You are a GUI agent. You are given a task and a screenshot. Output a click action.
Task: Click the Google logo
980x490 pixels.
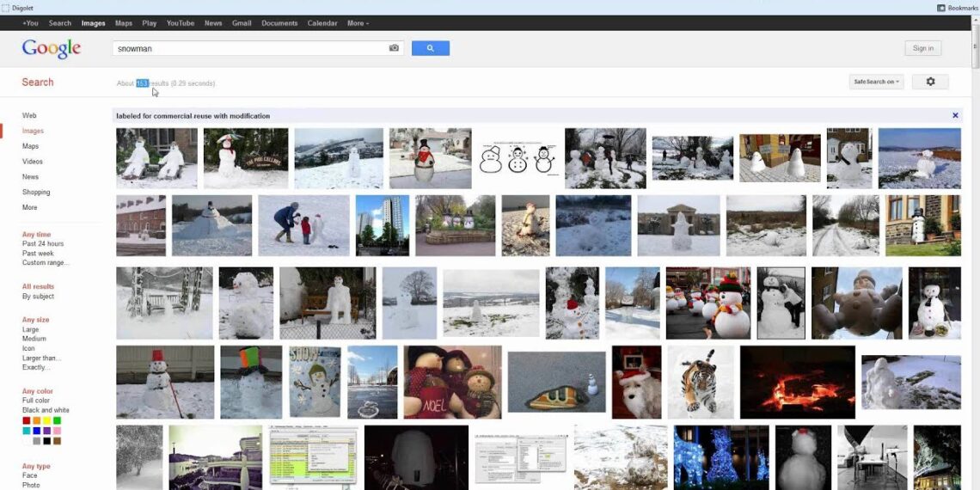click(52, 49)
